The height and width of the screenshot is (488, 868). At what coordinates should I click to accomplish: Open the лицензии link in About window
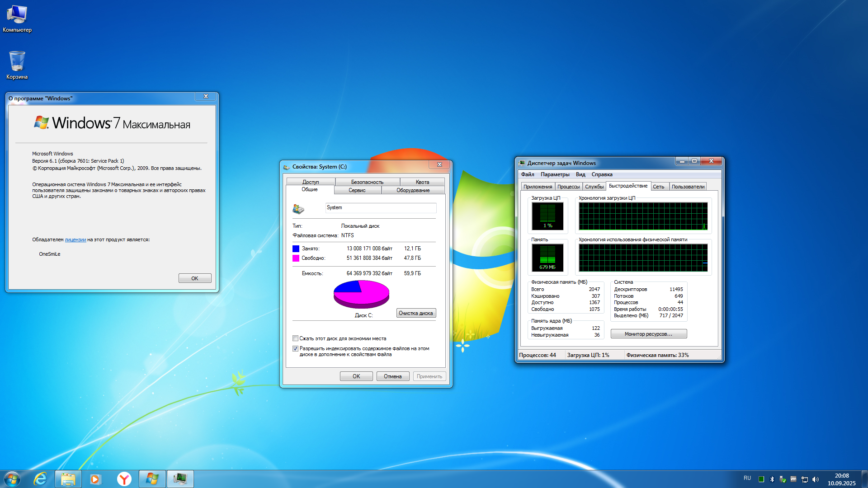click(x=75, y=239)
